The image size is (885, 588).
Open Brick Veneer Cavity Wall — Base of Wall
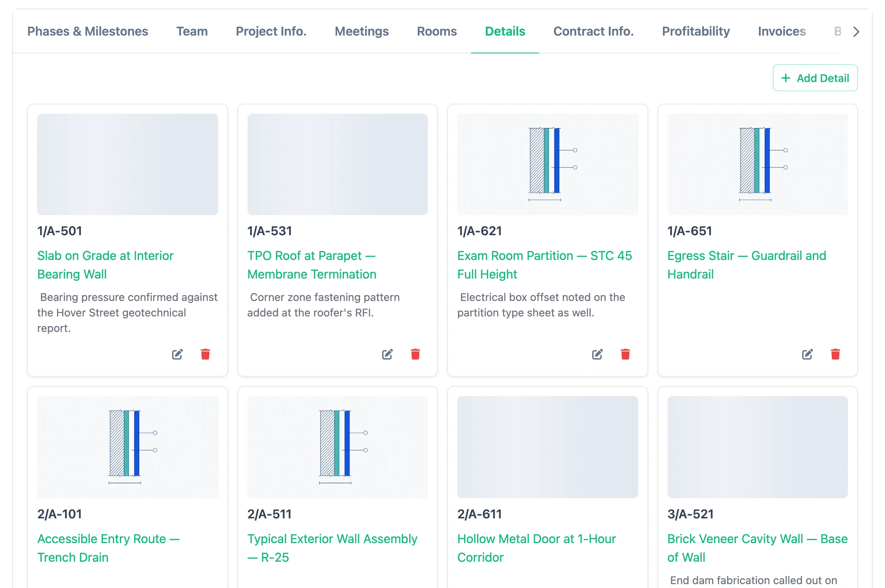click(x=757, y=548)
